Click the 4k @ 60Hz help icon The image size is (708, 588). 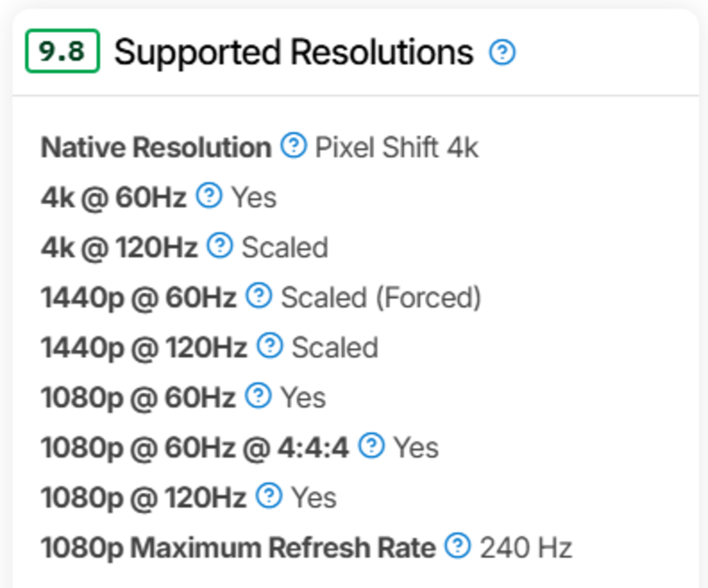209,195
